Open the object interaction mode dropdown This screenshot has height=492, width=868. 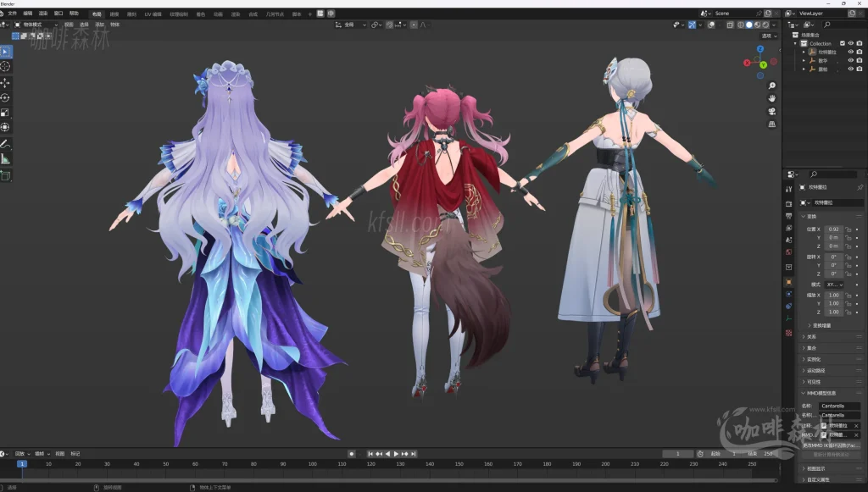(36, 25)
